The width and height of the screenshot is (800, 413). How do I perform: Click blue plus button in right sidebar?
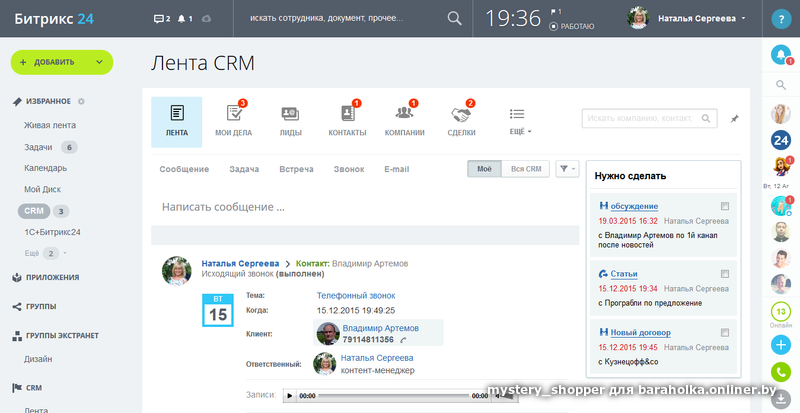coord(781,345)
